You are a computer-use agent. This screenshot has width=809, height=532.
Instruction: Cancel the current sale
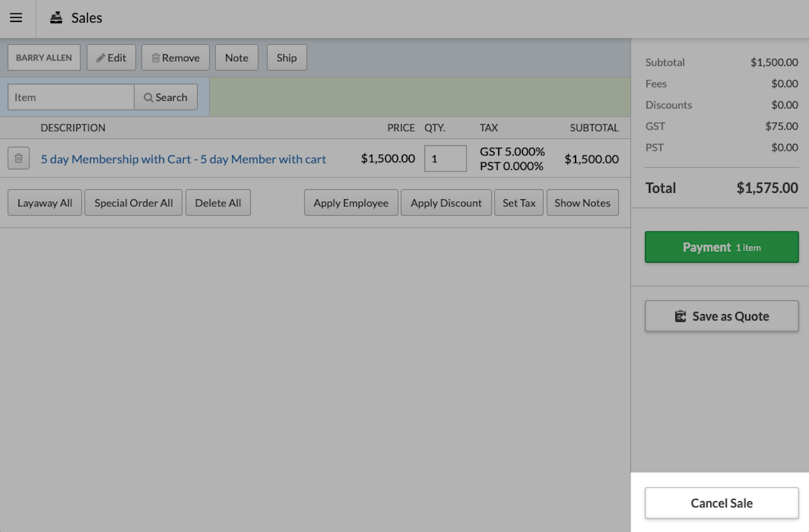click(721, 503)
